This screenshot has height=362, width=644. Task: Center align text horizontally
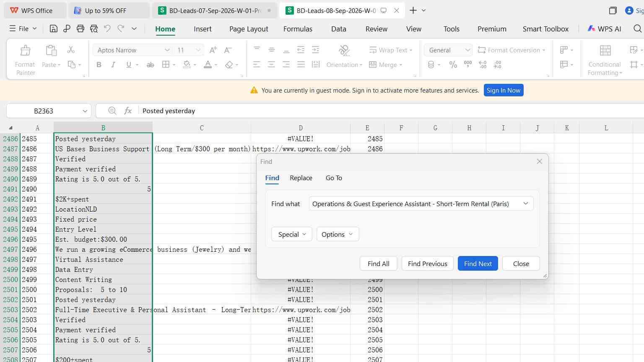click(x=271, y=65)
